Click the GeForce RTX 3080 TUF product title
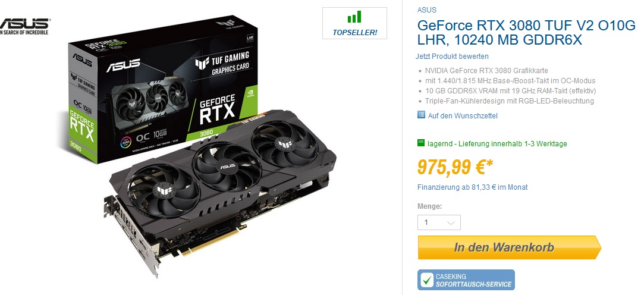Viewport: 644px width, 295px height. [526, 33]
